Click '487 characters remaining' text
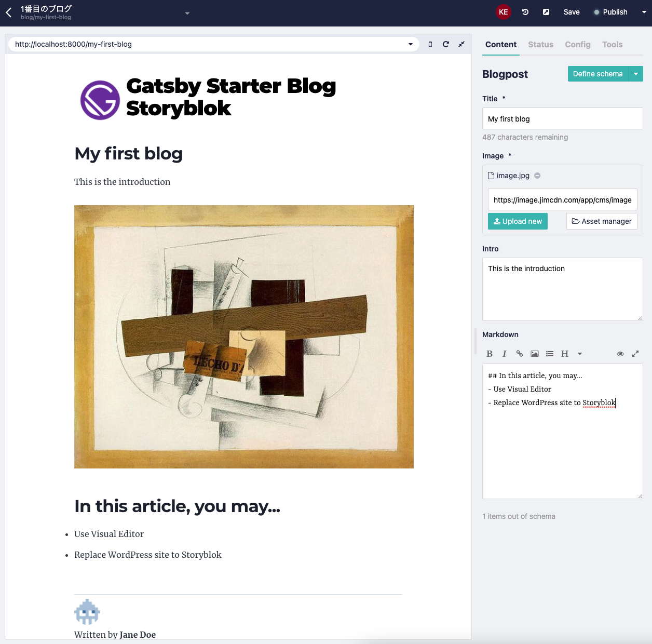This screenshot has height=644, width=652. [x=525, y=137]
